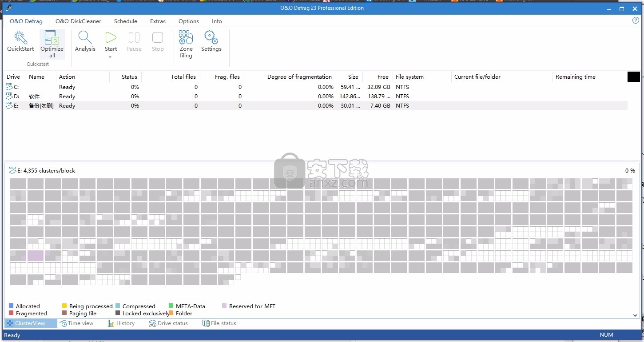644x342 pixels.
Task: Click Remaining time column header
Action: (589, 77)
